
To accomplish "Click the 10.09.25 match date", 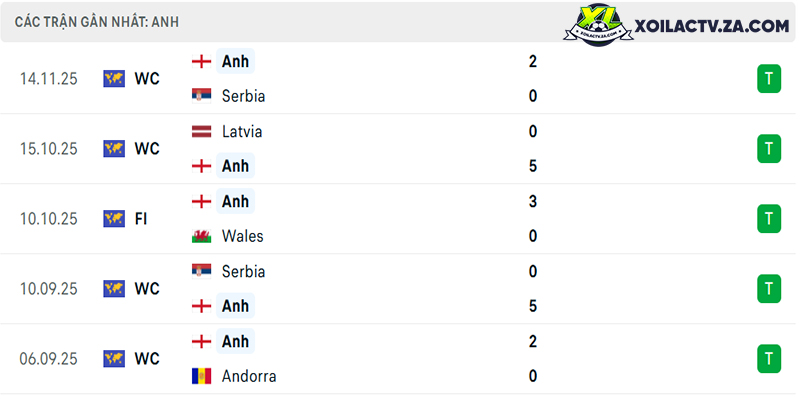I will pyautogui.click(x=48, y=289).
